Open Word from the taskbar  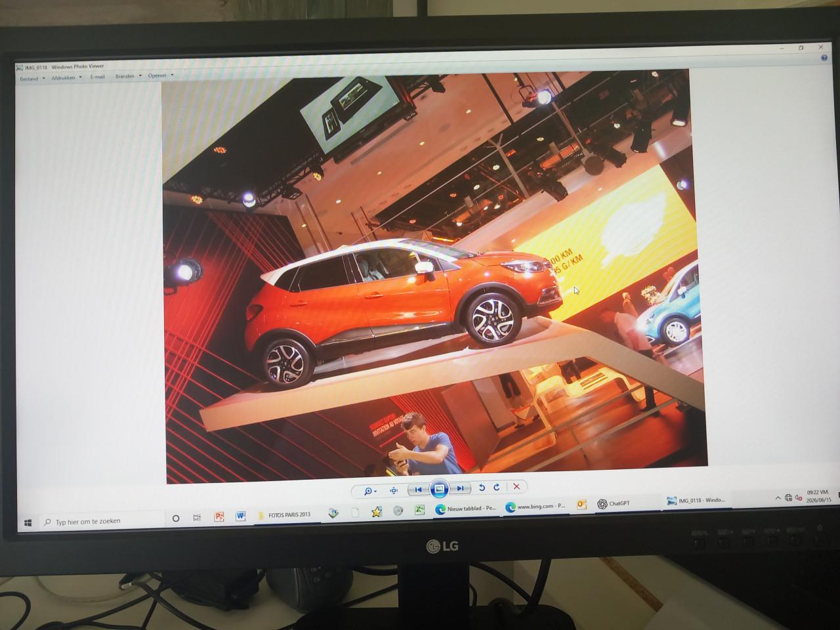(x=240, y=516)
